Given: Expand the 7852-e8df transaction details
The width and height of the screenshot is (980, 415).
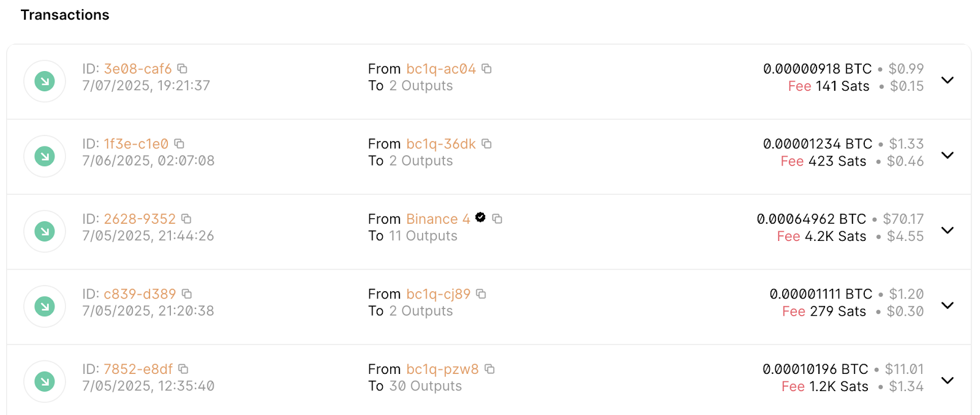Looking at the screenshot, I should [948, 381].
